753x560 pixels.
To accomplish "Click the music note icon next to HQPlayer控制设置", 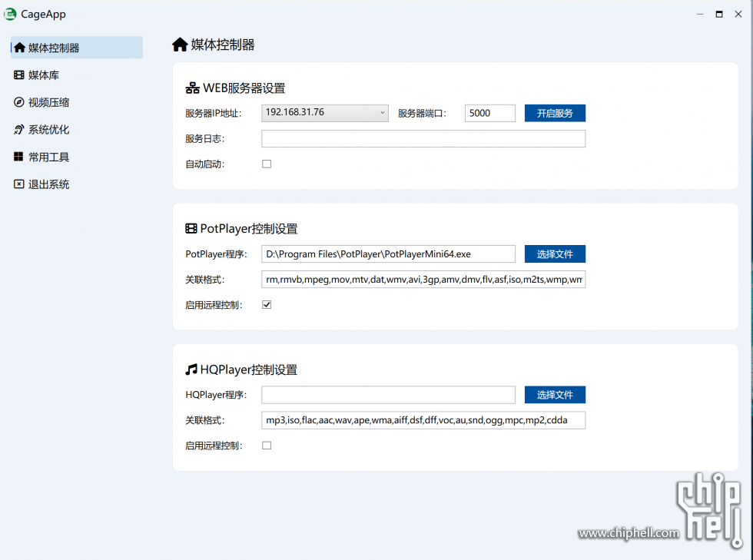I will pos(191,369).
